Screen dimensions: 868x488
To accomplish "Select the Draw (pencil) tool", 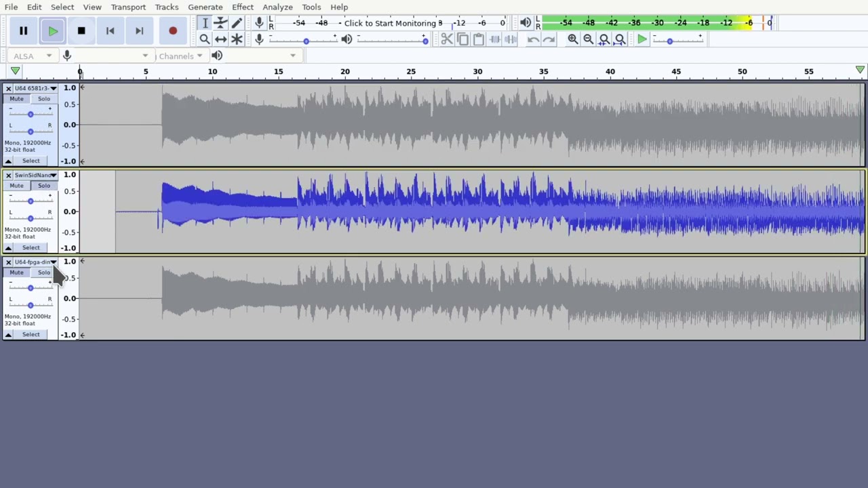I will click(237, 23).
